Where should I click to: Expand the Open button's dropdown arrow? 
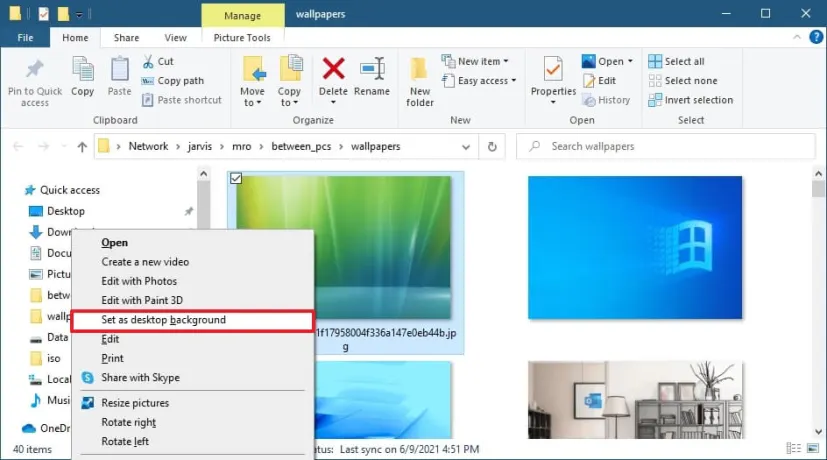(x=630, y=61)
